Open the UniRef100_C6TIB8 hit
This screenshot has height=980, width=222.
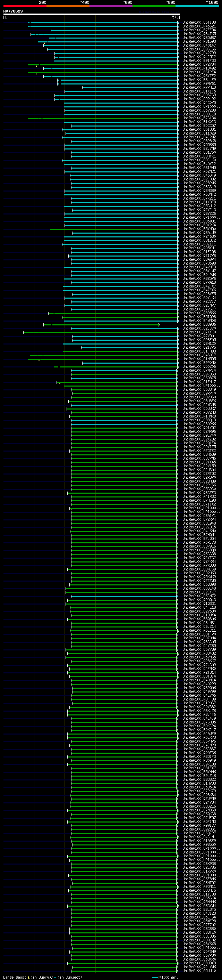point(199,23)
